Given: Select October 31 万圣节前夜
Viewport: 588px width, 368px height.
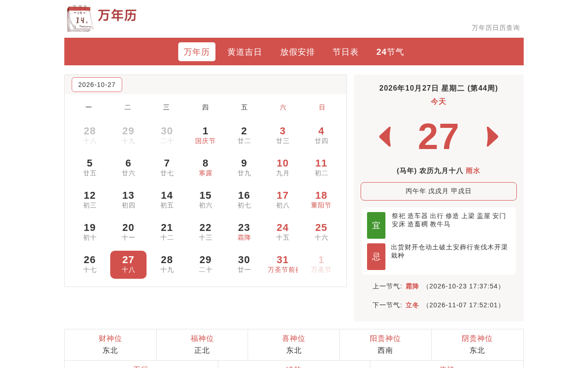Looking at the screenshot, I should [x=283, y=264].
